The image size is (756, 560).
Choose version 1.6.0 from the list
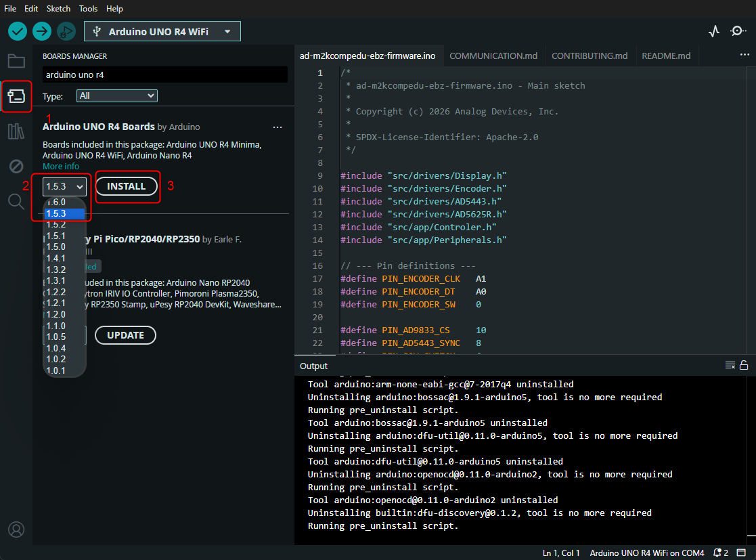tap(56, 202)
